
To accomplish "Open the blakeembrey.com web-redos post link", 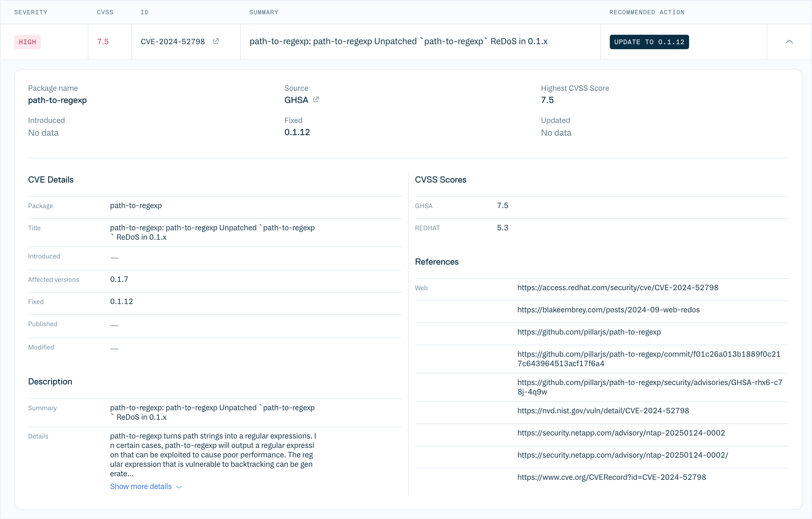I will 608,310.
